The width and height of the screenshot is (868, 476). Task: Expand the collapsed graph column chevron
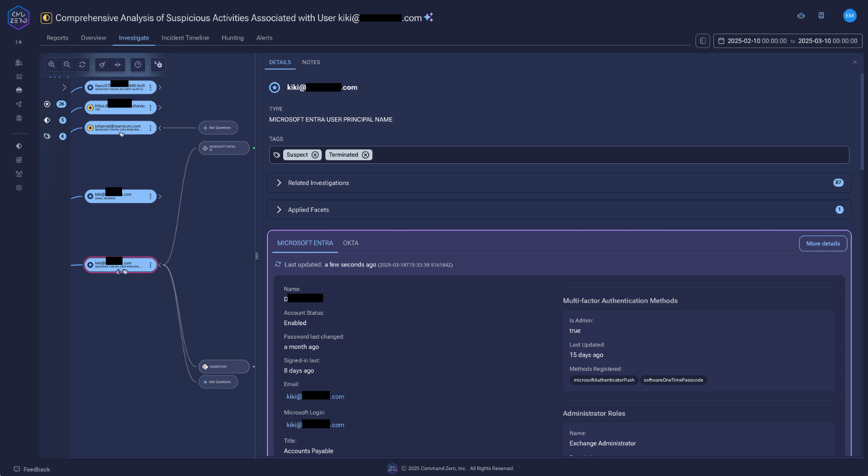point(64,87)
